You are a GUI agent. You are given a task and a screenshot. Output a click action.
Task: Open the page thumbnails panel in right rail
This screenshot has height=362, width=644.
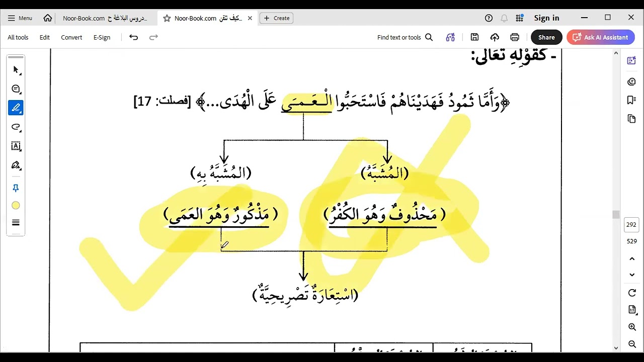631,119
